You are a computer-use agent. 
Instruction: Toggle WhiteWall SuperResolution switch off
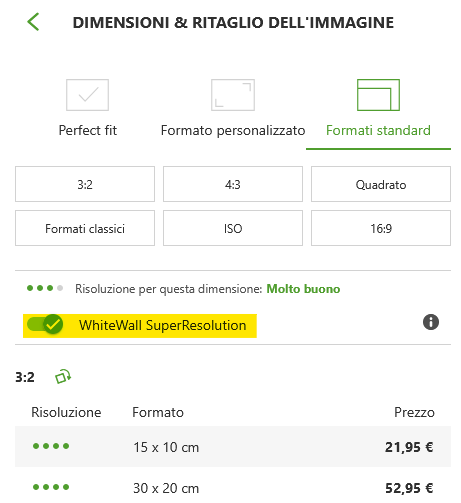45,324
